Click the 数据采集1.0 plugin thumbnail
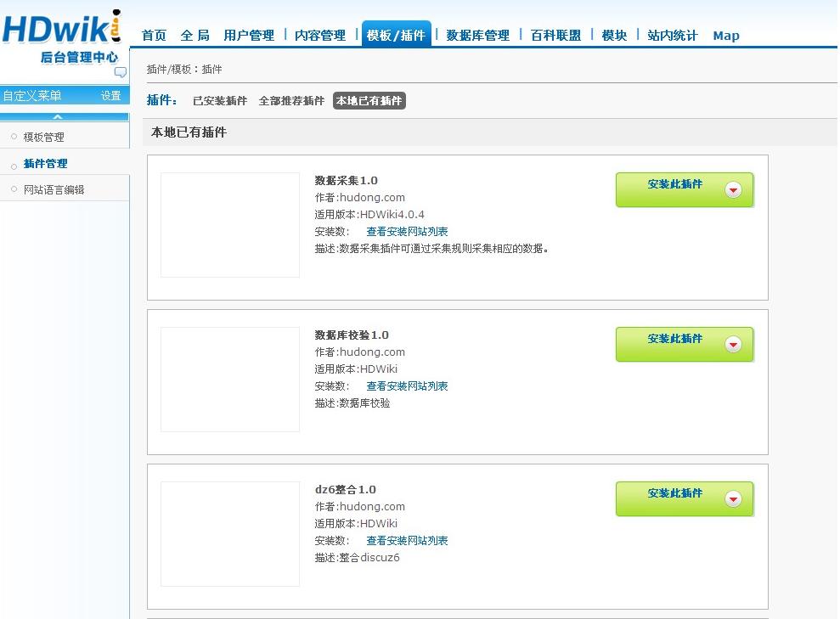The height and width of the screenshot is (619, 840). coord(230,225)
